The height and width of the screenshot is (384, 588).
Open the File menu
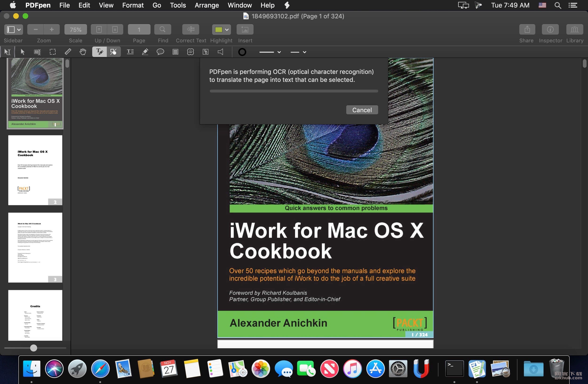click(x=64, y=5)
